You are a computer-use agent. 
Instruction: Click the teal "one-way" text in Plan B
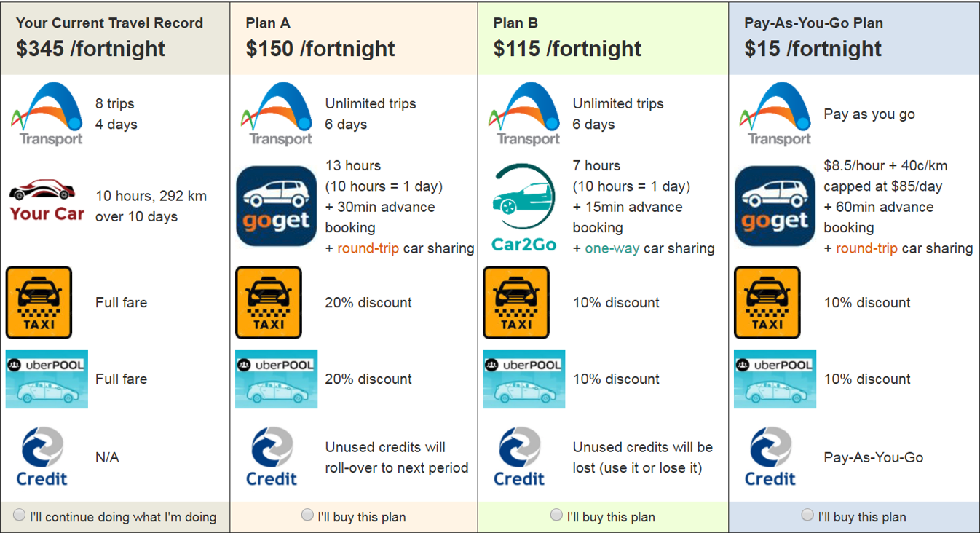click(x=613, y=248)
